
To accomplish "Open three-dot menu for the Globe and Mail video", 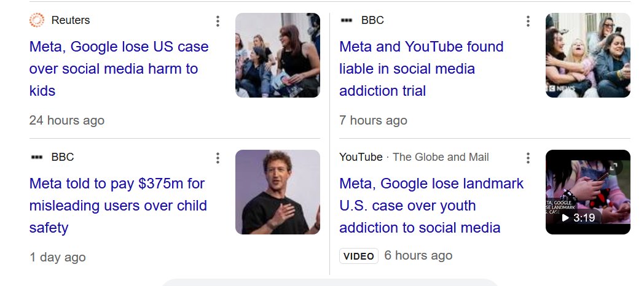I will click(528, 158).
